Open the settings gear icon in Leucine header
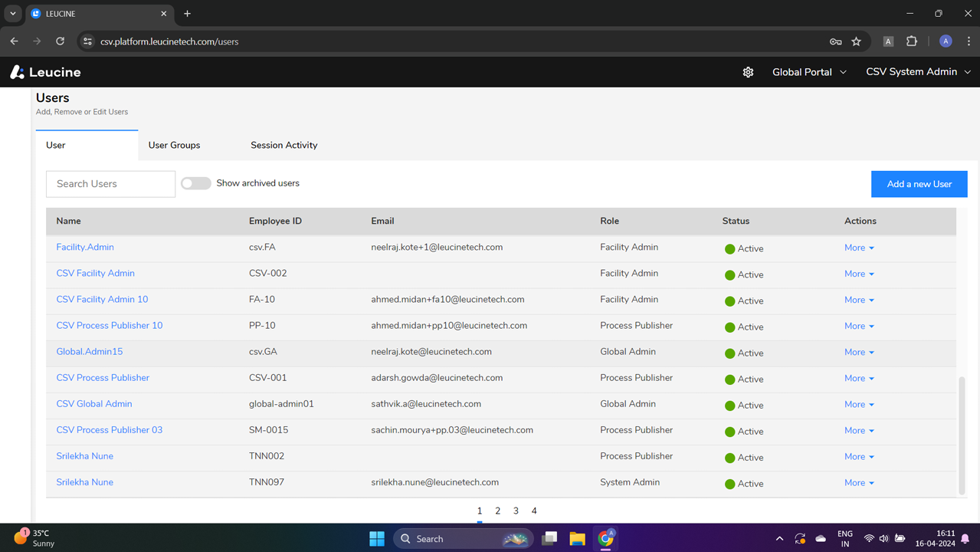 click(x=748, y=72)
